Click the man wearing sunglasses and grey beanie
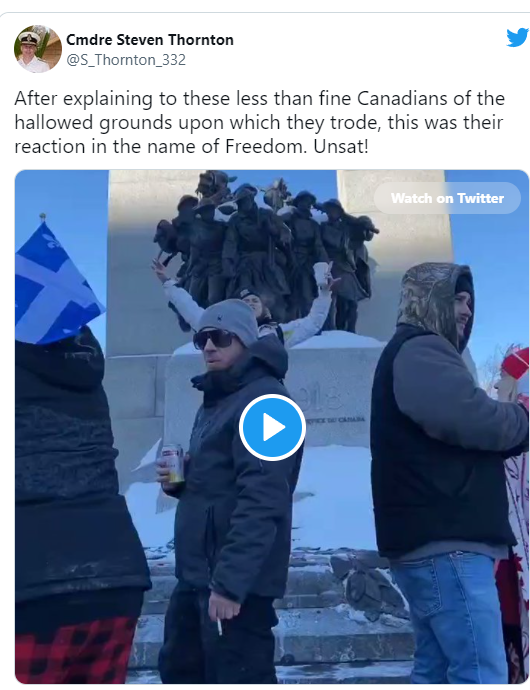 (x=231, y=488)
